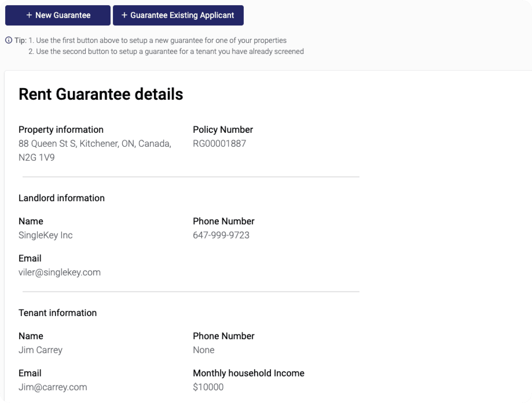
Task: Click the postal code N2G 1V9
Action: click(36, 157)
